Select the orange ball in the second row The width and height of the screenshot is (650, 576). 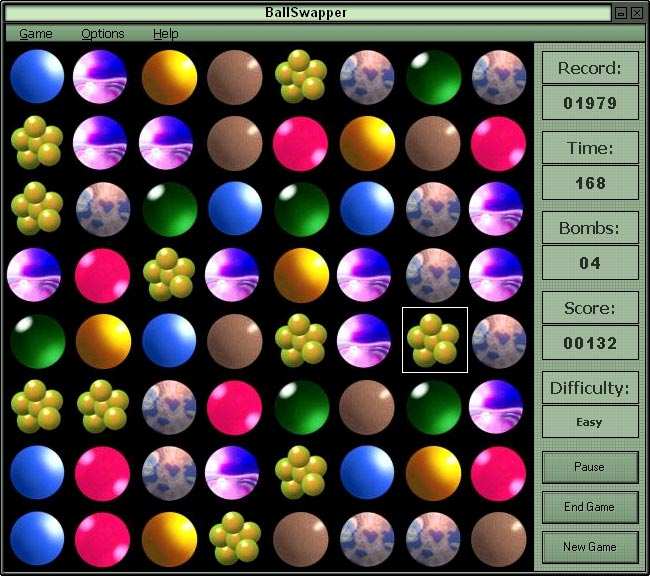[x=367, y=143]
